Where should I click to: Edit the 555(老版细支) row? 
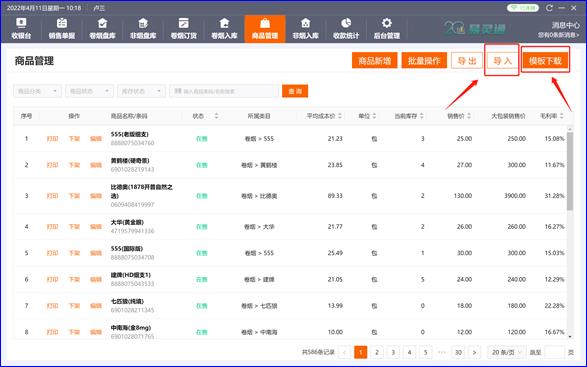[96, 139]
